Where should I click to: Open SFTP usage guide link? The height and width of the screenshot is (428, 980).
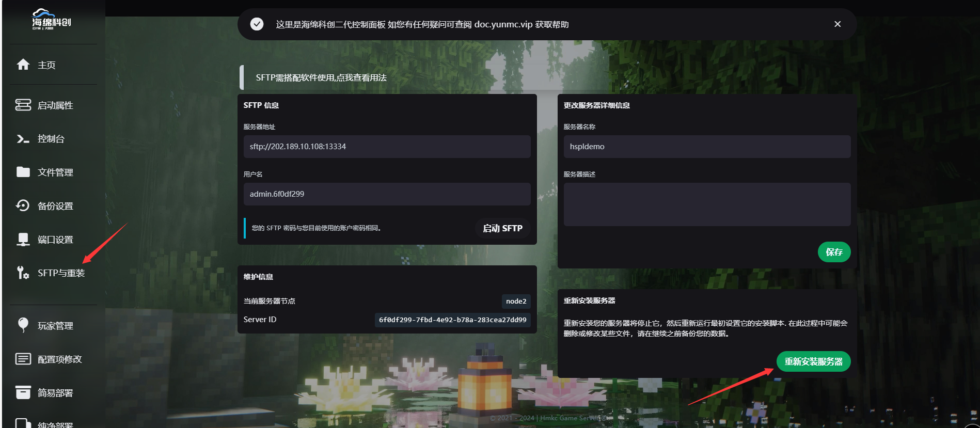(321, 77)
